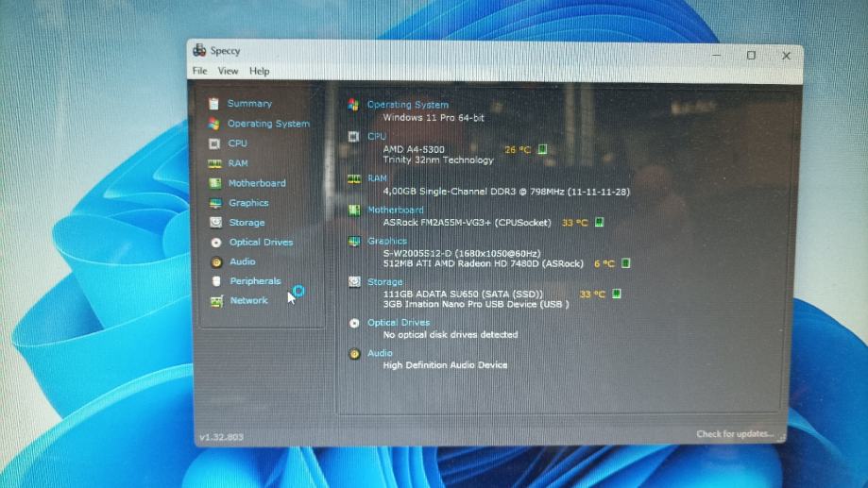Viewport: 868px width, 488px height.
Task: Click the ADATA SSD temperature indicator icon
Action: point(616,294)
